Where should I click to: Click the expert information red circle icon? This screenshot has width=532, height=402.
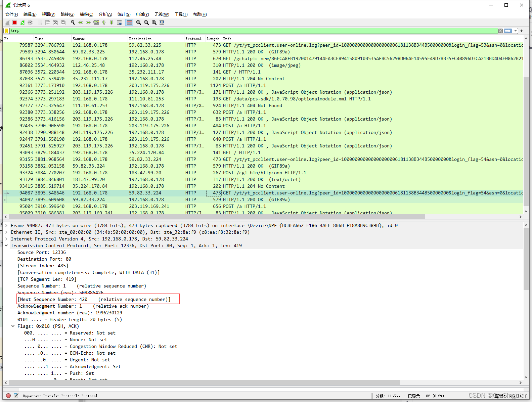pyautogui.click(x=8, y=396)
